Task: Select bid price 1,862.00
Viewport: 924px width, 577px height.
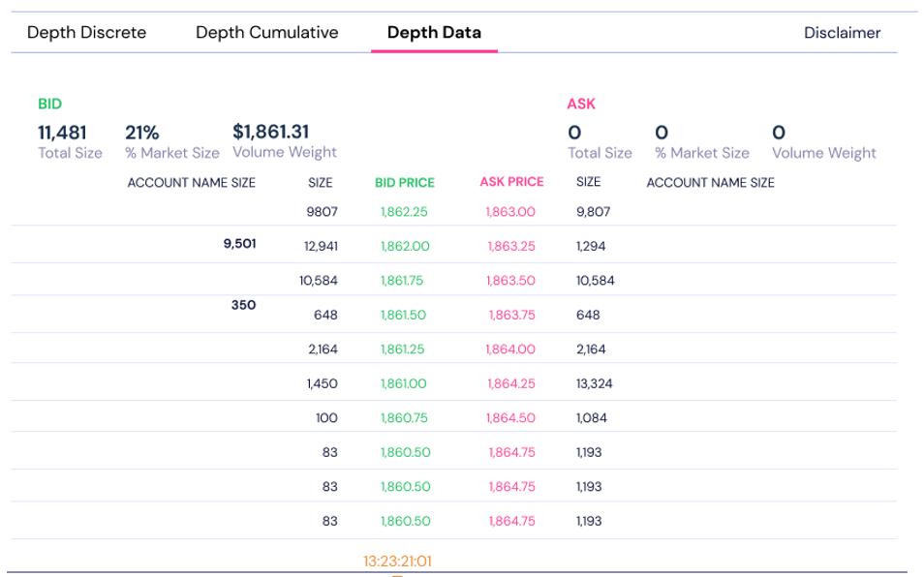Action: coord(405,246)
